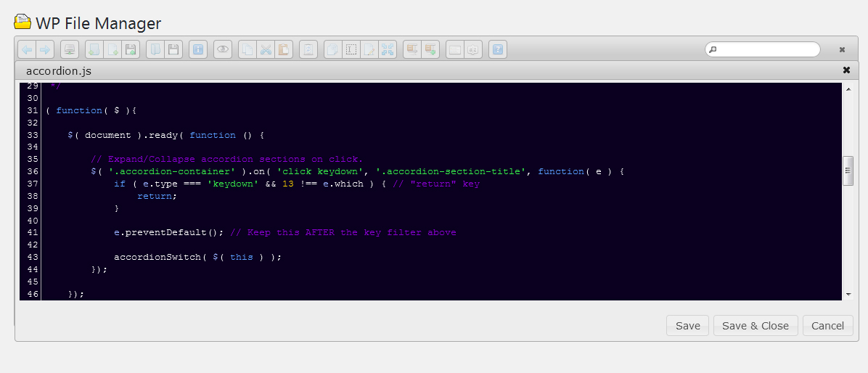The height and width of the screenshot is (373, 868).
Task: Click the editor scroll-down arrow
Action: point(849,294)
